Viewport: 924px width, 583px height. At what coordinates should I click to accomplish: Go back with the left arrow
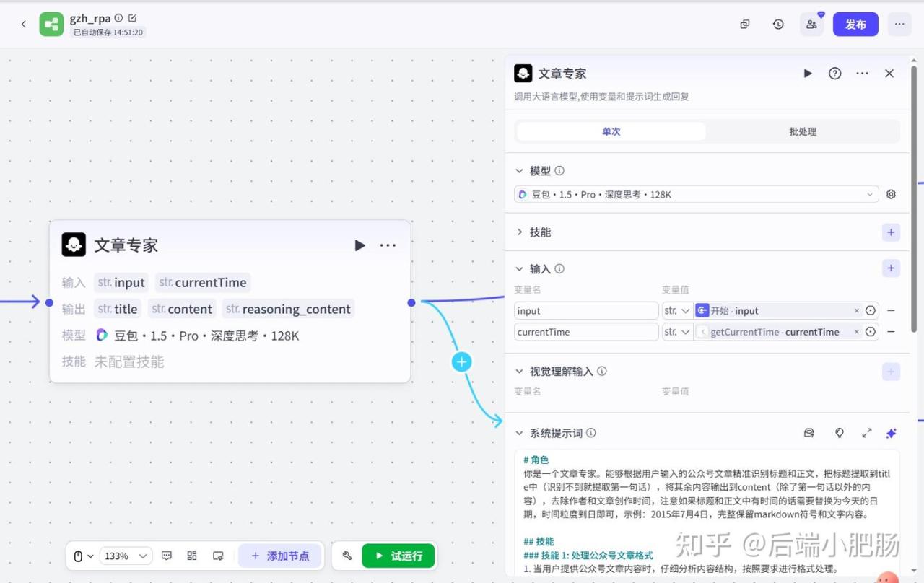23,24
